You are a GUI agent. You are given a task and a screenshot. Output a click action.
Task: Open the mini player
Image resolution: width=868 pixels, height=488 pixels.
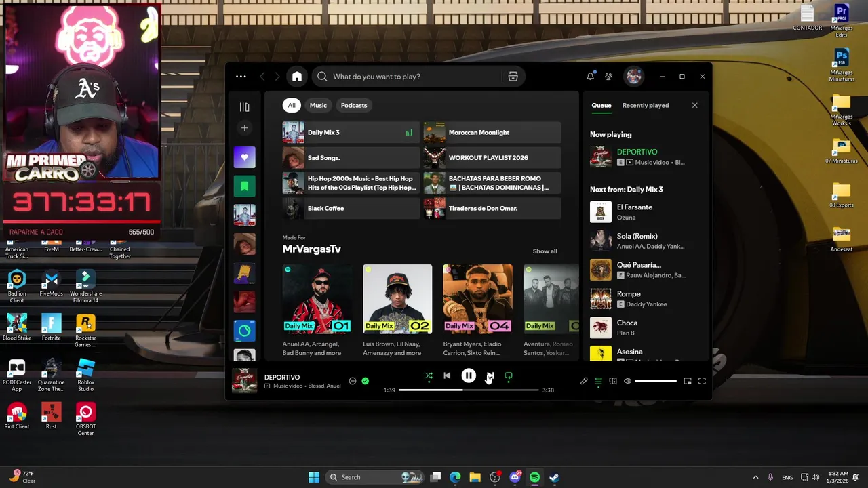point(688,381)
